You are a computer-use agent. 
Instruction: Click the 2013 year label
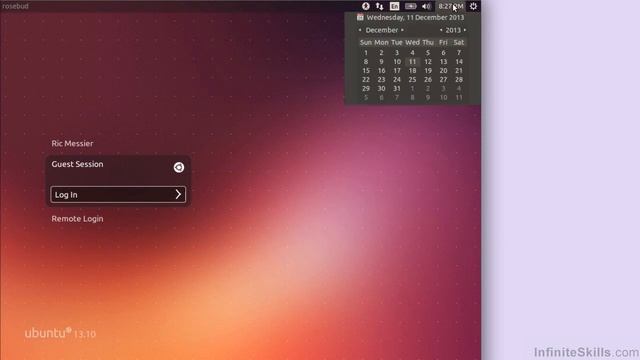pyautogui.click(x=453, y=30)
